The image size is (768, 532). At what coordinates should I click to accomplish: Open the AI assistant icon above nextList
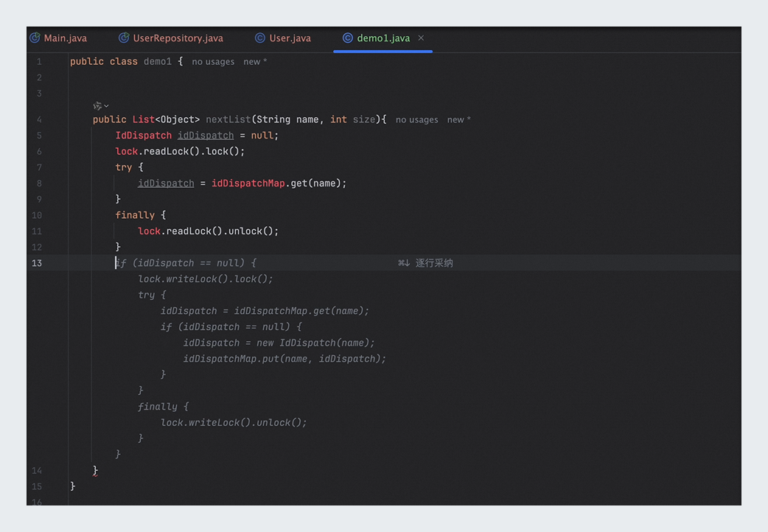tap(97, 106)
